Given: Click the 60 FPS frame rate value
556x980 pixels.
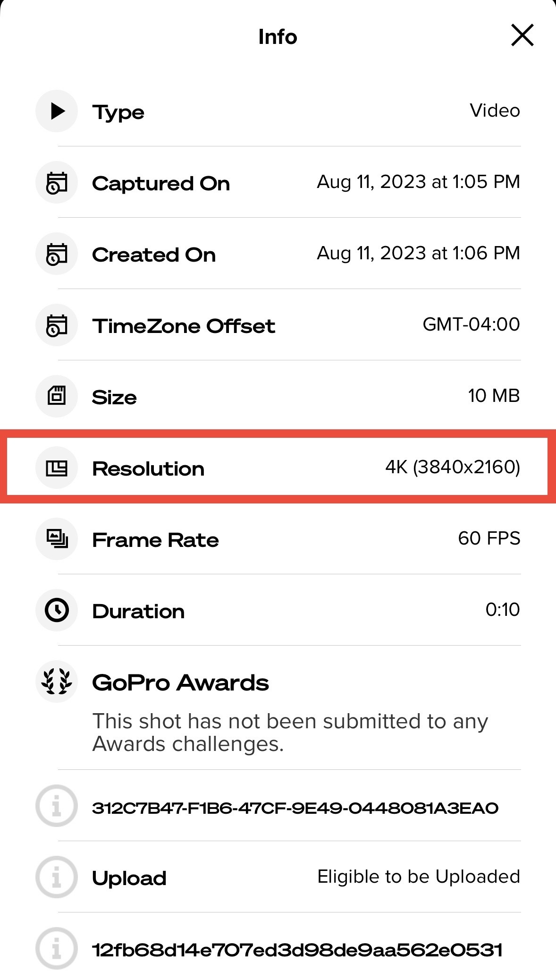Looking at the screenshot, I should point(489,537).
